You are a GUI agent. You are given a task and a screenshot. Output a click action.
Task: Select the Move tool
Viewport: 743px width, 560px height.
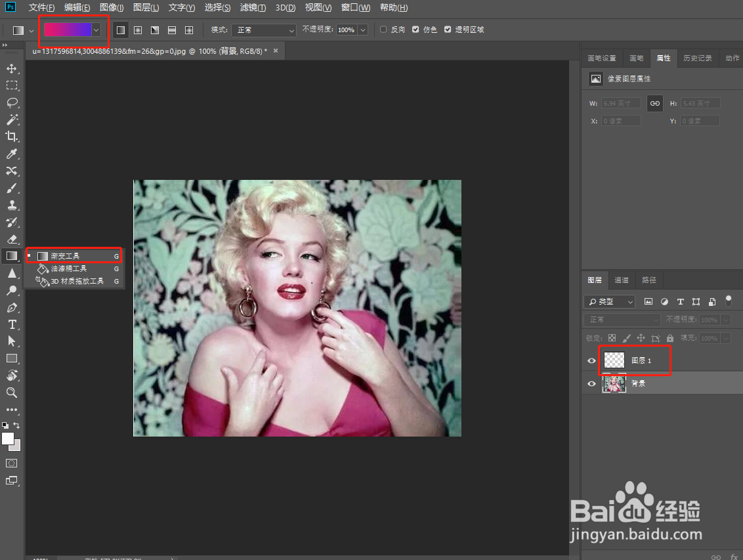(x=12, y=69)
